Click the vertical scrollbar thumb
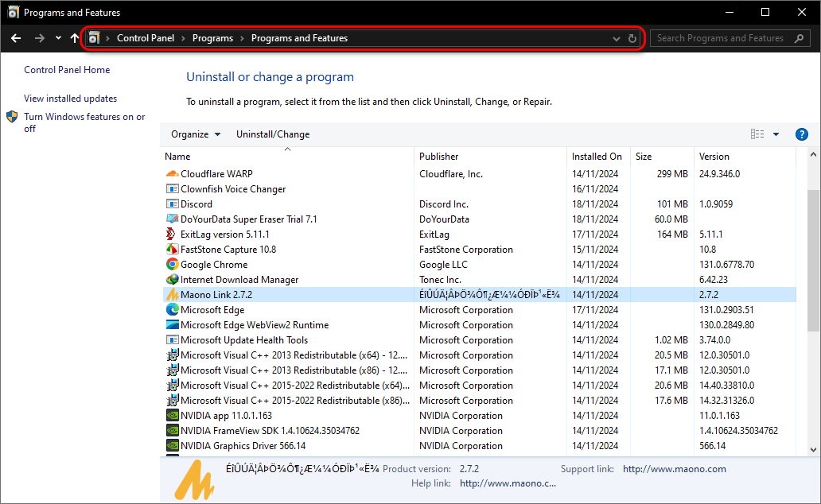The image size is (821, 504). pyautogui.click(x=812, y=260)
